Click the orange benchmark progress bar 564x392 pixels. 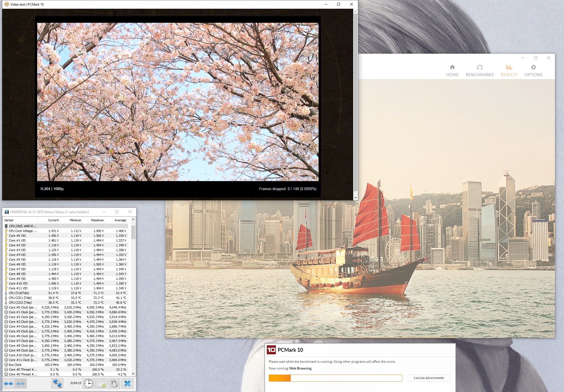tap(335, 378)
